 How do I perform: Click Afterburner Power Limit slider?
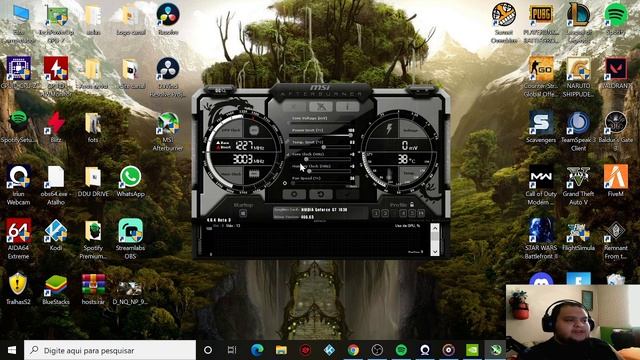320,135
